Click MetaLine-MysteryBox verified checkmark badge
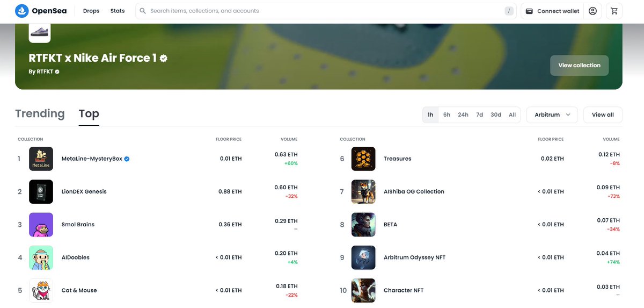Image resolution: width=644 pixels, height=308 pixels. (x=127, y=159)
